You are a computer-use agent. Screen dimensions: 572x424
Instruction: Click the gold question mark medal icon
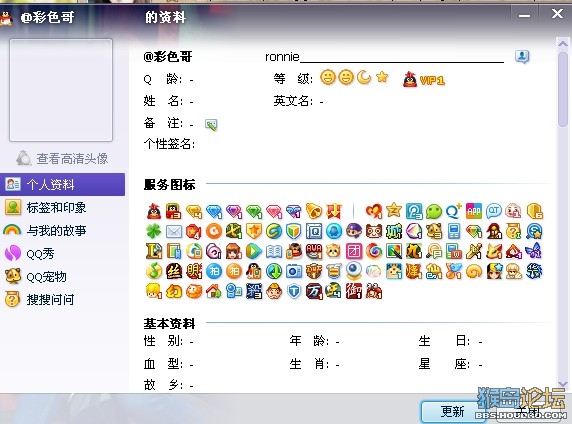point(514,231)
